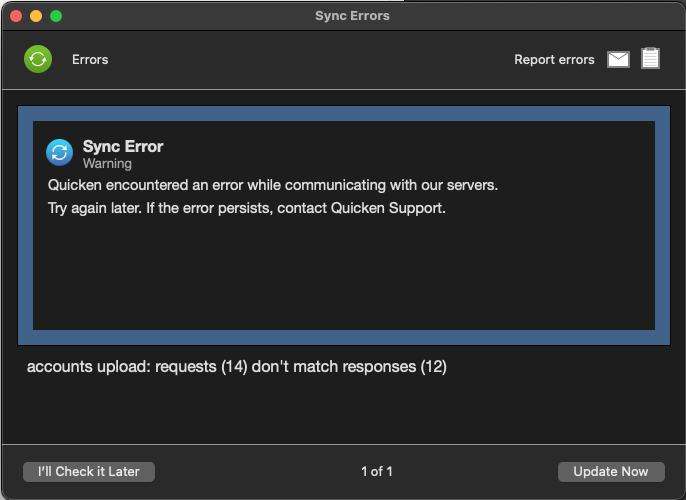This screenshot has height=500, width=686.
Task: Select the Sync Error heading text
Action: [123, 147]
